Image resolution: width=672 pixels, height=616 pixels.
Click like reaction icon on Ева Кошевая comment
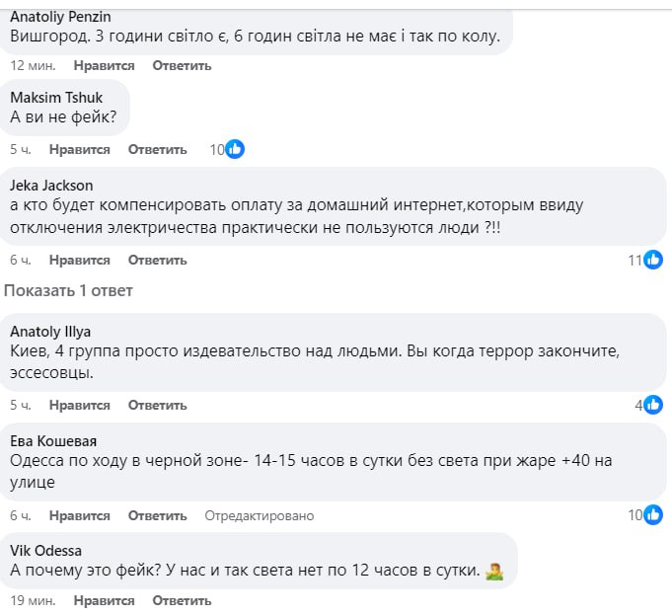pyautogui.click(x=653, y=515)
